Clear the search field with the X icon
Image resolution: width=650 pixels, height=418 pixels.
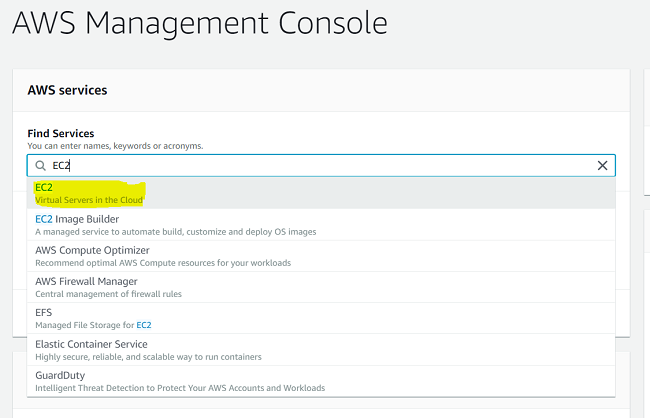(602, 165)
